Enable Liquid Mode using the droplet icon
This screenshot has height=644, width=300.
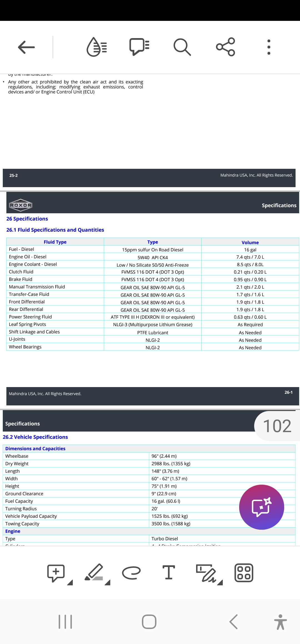[x=97, y=47]
